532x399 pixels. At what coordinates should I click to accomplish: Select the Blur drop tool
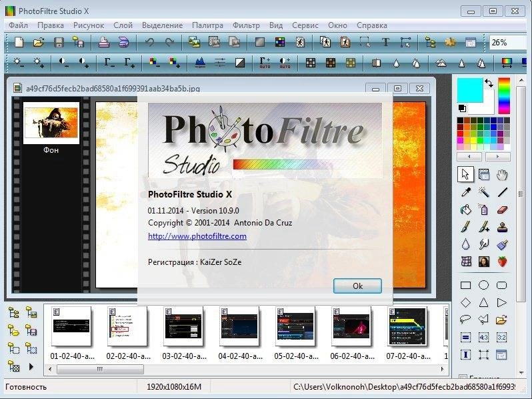pyautogui.click(x=466, y=244)
